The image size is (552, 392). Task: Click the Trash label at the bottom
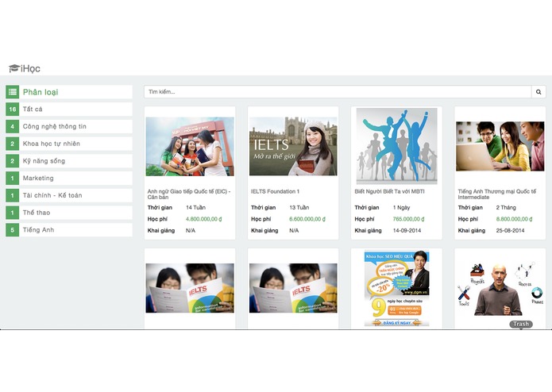click(x=521, y=324)
